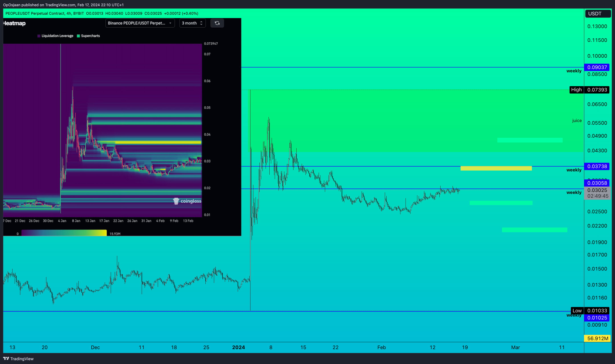615x364 pixels.
Task: Click the Mar label on time axis
Action: click(515, 347)
